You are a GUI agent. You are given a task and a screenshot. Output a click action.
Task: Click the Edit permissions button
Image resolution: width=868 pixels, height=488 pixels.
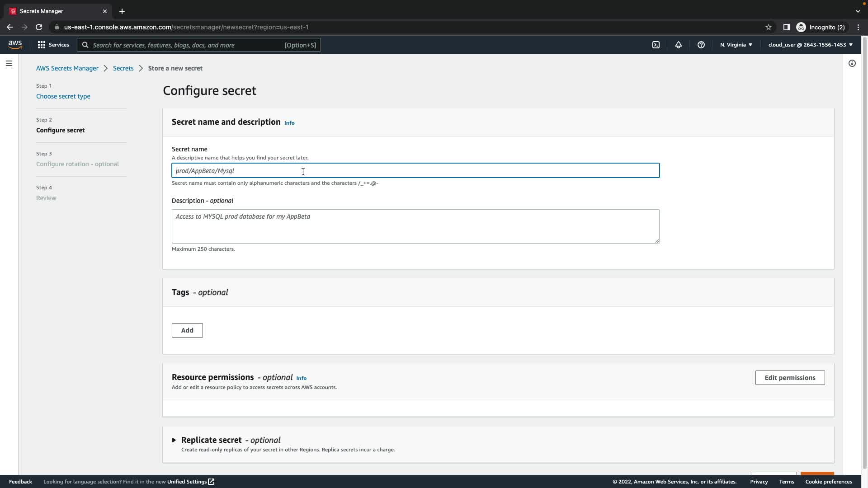point(790,378)
